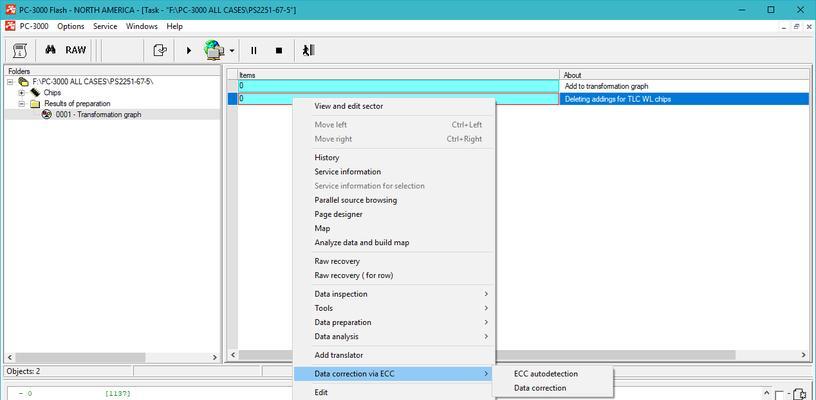Open the Options menu
Image resolution: width=816 pixels, height=400 pixels.
[x=71, y=26]
